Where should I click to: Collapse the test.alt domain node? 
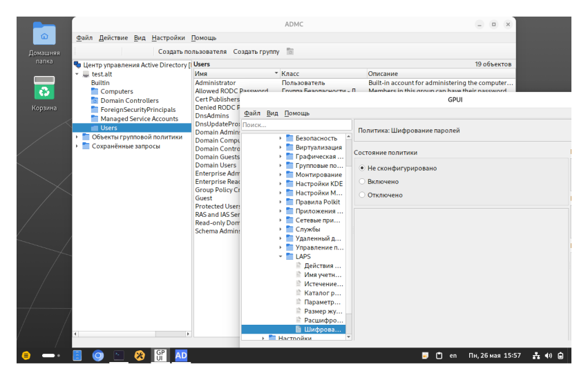click(x=77, y=74)
